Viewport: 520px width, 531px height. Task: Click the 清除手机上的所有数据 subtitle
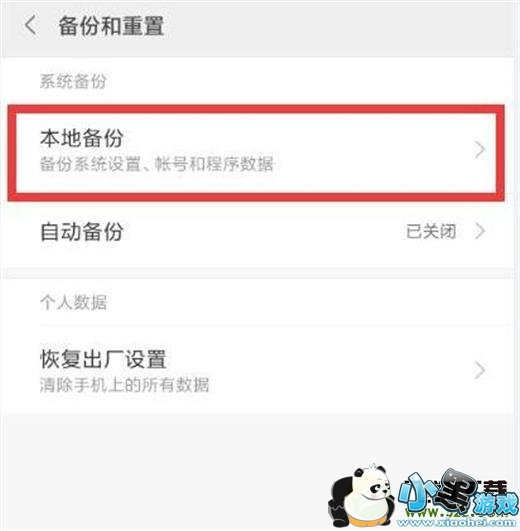pos(124,385)
